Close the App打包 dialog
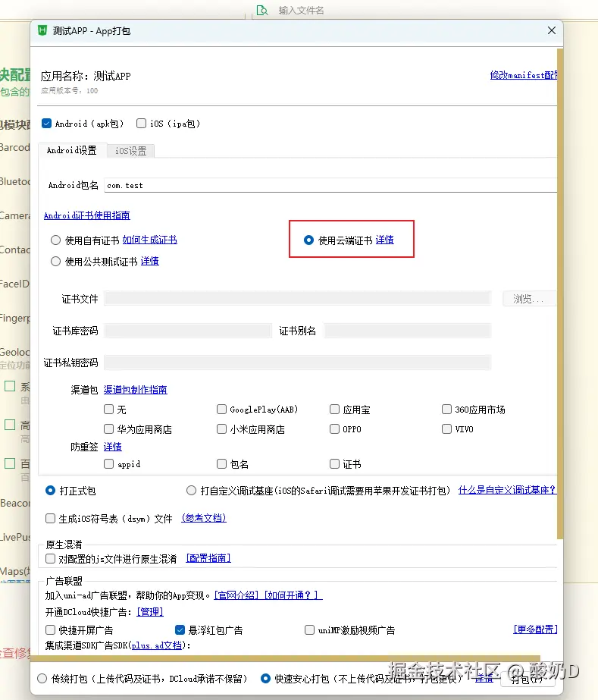 pos(552,30)
